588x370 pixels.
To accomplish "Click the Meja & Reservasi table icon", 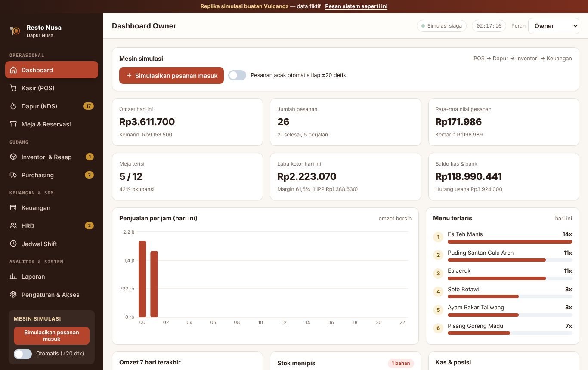I will click(x=13, y=124).
